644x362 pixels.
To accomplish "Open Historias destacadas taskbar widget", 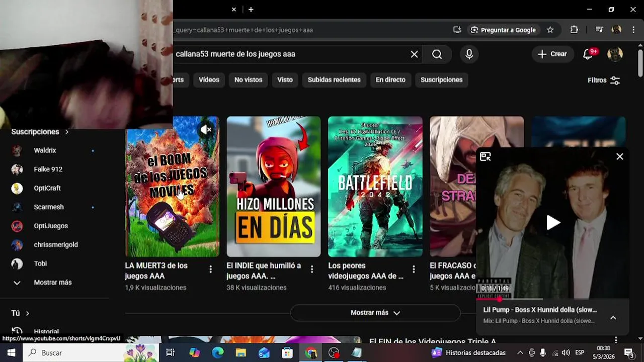I will pos(468,353).
